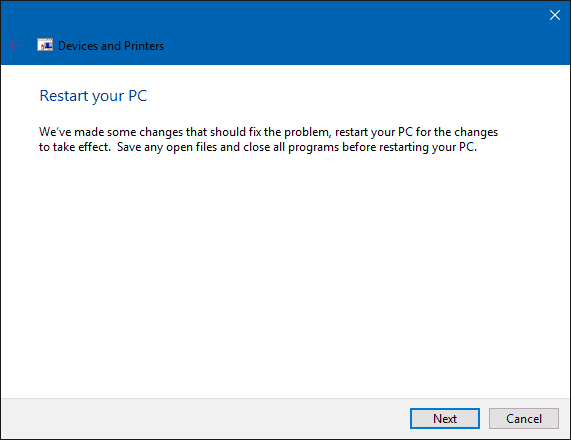
Task: Click the blank white content area
Action: tap(286, 273)
